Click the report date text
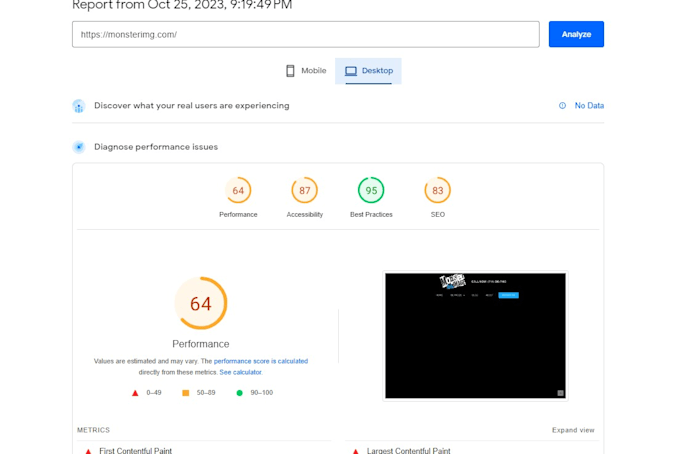Screen dimensions: 680x454 (182, 5)
